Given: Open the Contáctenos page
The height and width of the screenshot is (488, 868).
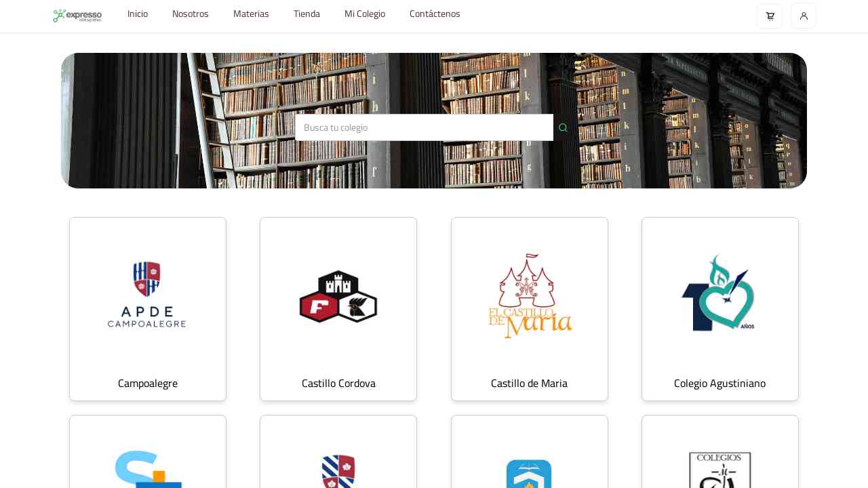Looking at the screenshot, I should click(435, 14).
